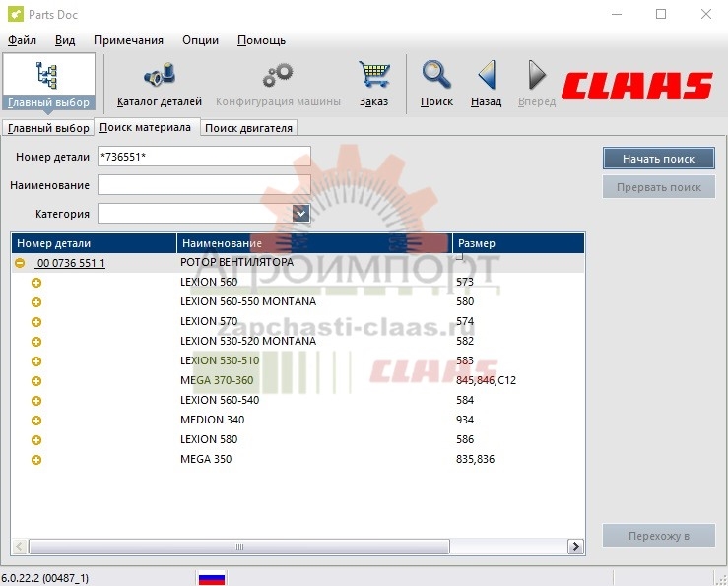Screen dimensions: 728x586
Task: Open the Примечания menu
Action: tap(128, 40)
